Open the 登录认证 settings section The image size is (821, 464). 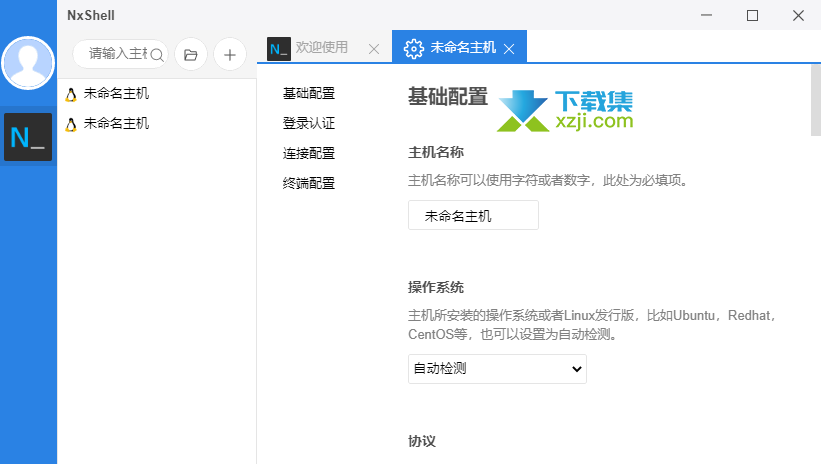(309, 123)
